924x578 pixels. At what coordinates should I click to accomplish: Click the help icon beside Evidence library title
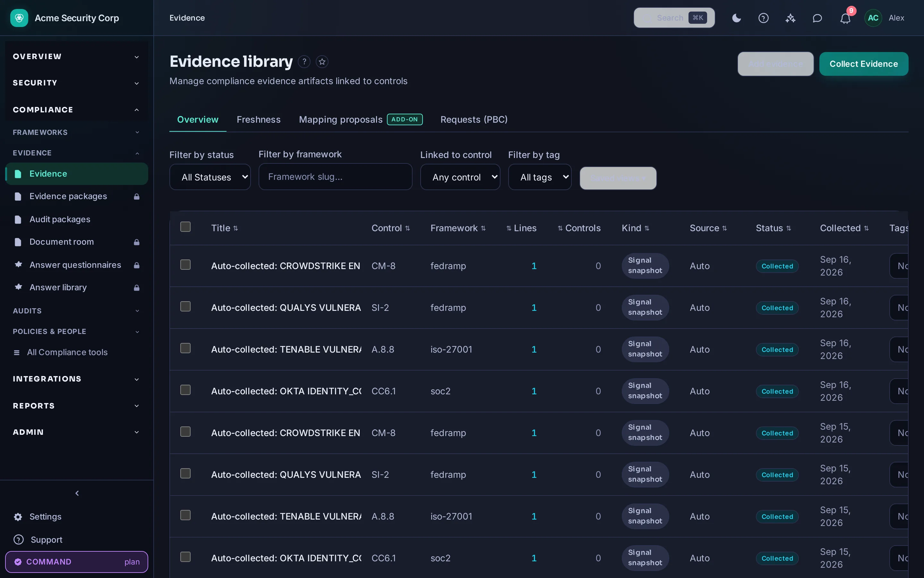[304, 62]
